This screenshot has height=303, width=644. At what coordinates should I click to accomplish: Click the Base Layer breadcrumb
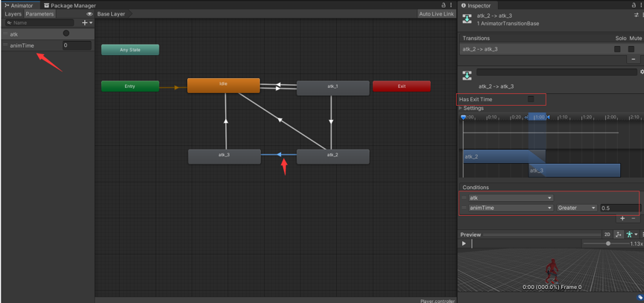coord(111,14)
